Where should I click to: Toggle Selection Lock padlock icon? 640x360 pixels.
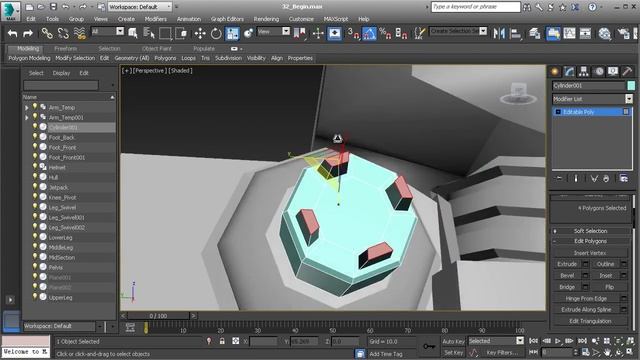[222, 341]
